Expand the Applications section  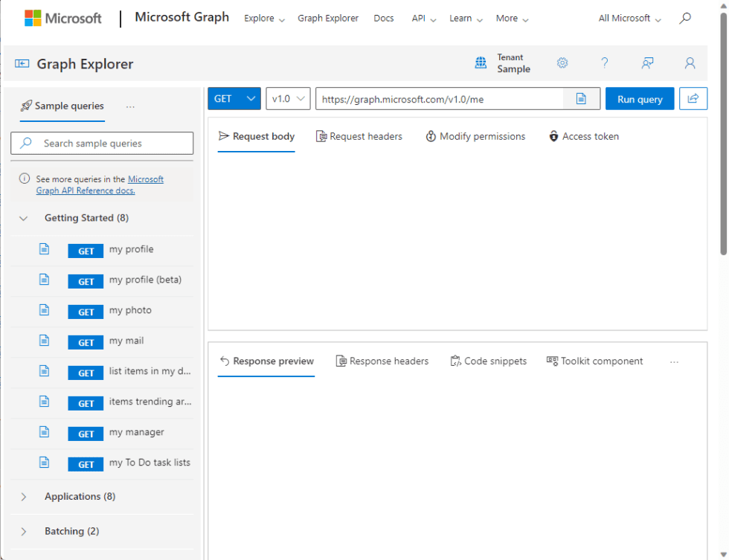22,496
